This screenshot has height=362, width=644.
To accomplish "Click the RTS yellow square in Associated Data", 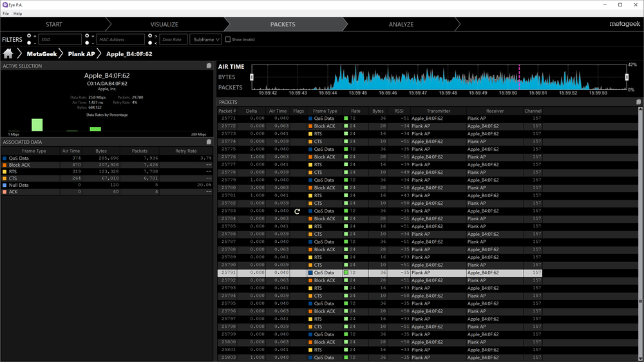I will [5, 172].
